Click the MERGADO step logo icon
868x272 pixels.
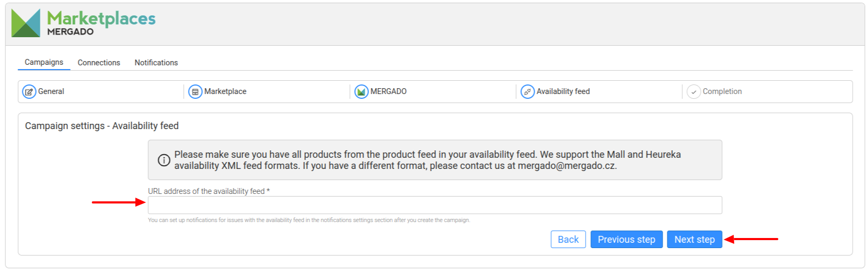click(362, 92)
